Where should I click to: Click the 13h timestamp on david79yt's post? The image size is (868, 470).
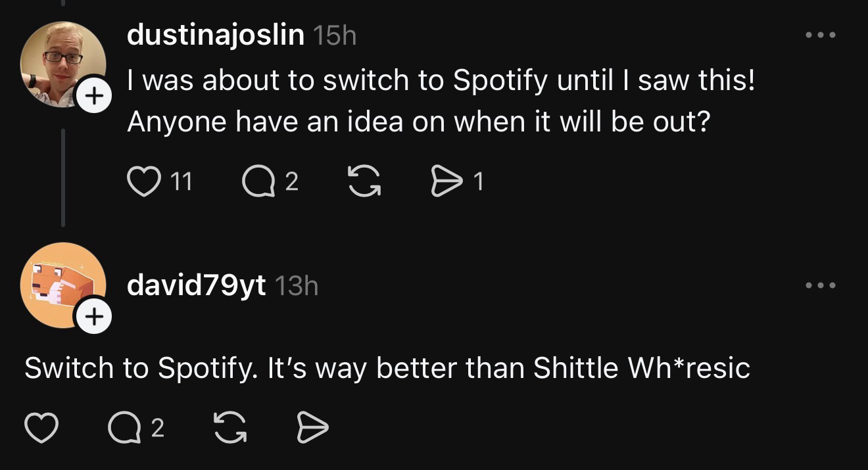pyautogui.click(x=296, y=286)
